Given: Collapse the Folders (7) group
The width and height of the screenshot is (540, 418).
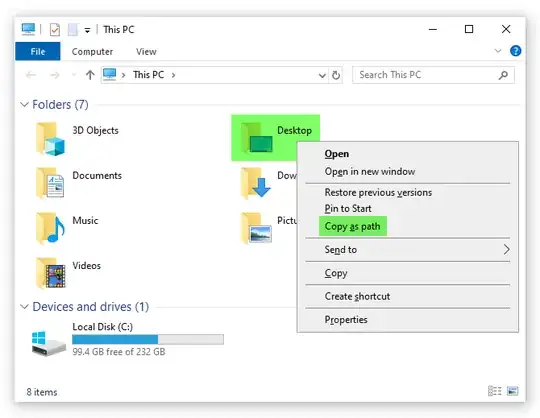Looking at the screenshot, I should point(24,104).
